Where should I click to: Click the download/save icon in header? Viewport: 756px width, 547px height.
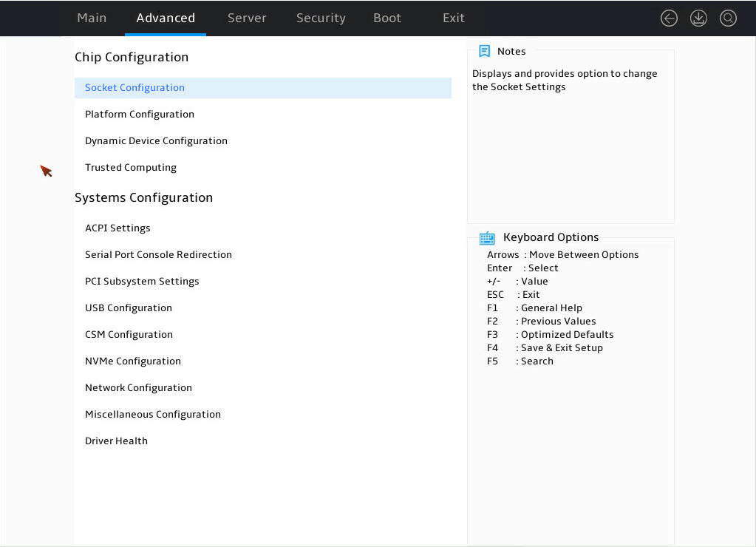click(x=698, y=18)
